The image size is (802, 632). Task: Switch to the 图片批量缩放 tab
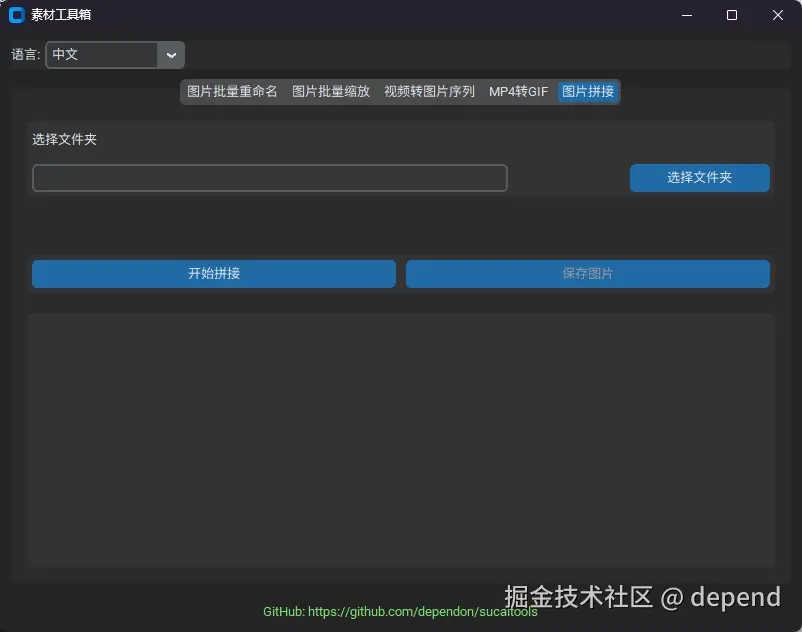pyautogui.click(x=330, y=92)
